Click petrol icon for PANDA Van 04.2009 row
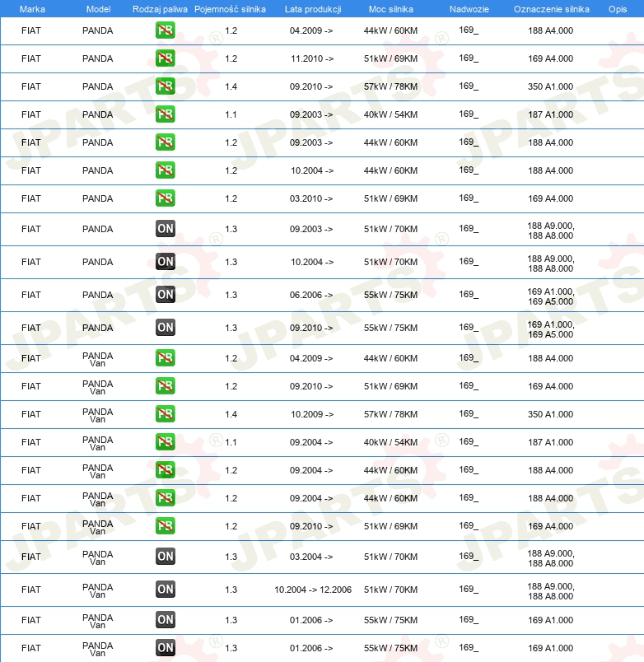 click(x=165, y=357)
